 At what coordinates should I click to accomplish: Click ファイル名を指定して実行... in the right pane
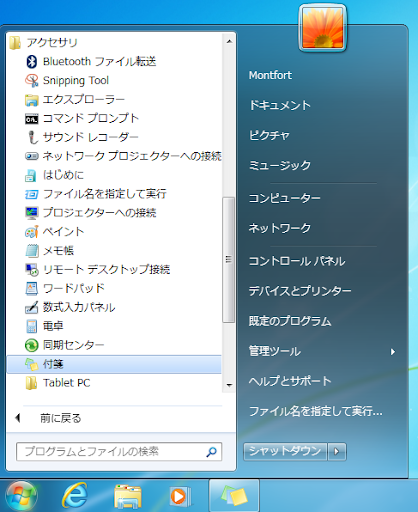(x=316, y=411)
